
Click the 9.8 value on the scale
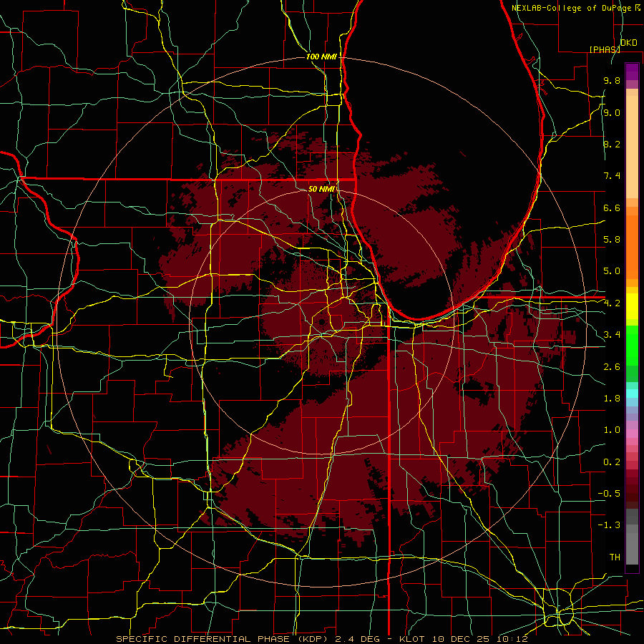612,80
